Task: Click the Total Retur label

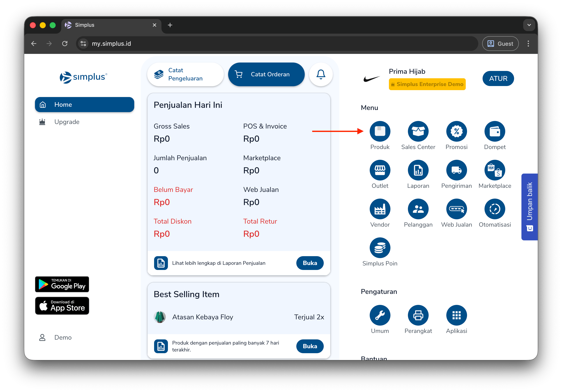Action: 260,221
